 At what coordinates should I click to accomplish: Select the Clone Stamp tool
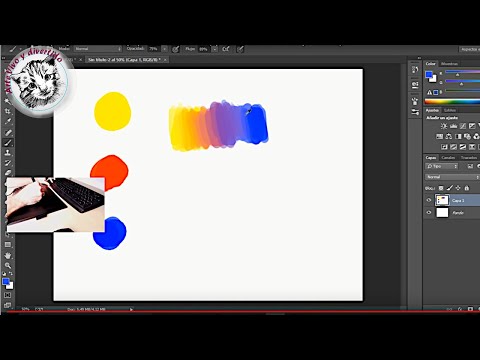tap(8, 153)
